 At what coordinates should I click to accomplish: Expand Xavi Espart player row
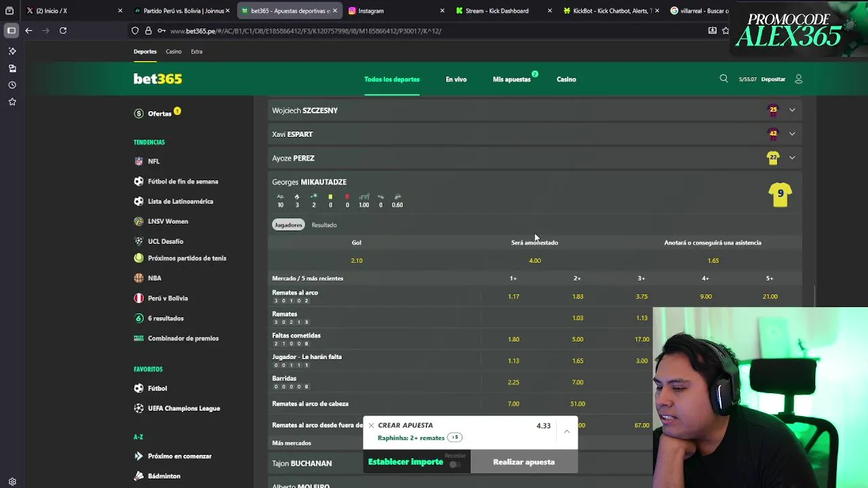(534, 134)
